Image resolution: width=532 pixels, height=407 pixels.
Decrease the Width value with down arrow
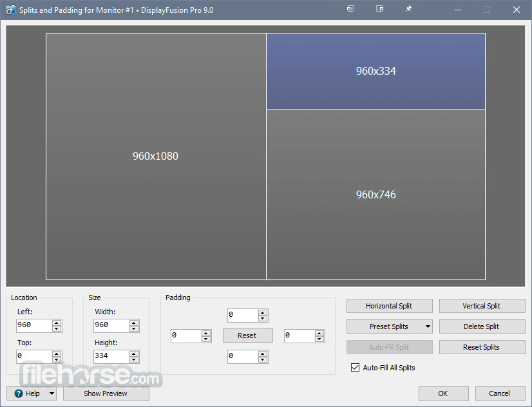pyautogui.click(x=134, y=328)
